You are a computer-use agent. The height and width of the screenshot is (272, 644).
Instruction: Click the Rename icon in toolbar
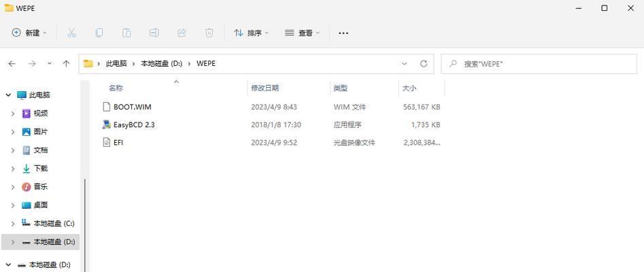click(154, 33)
